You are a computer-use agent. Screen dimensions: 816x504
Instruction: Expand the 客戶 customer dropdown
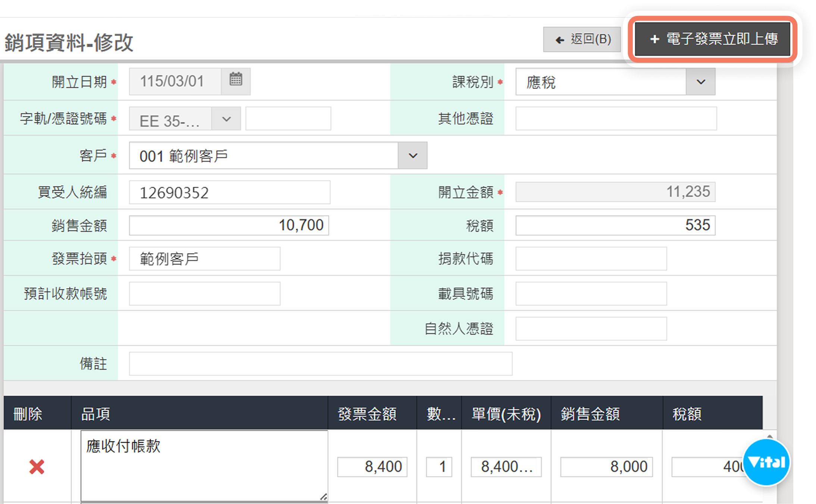(x=412, y=155)
